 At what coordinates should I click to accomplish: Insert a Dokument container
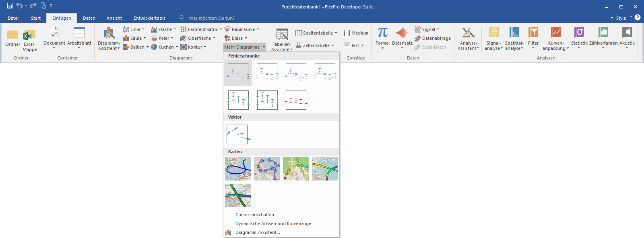pos(54,38)
